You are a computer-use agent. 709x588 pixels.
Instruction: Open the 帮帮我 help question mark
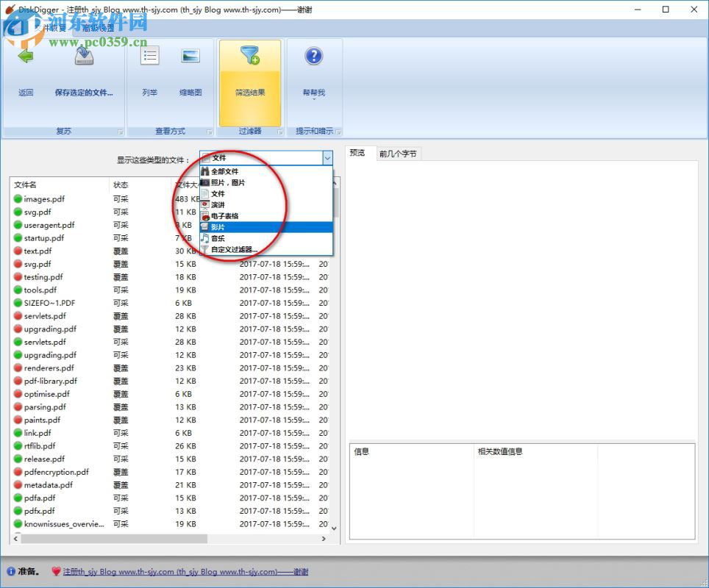tap(314, 56)
